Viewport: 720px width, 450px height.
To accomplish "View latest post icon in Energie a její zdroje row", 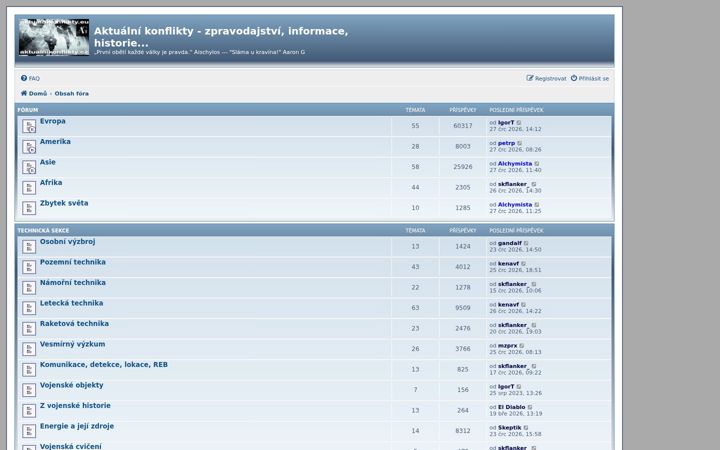I will click(526, 428).
